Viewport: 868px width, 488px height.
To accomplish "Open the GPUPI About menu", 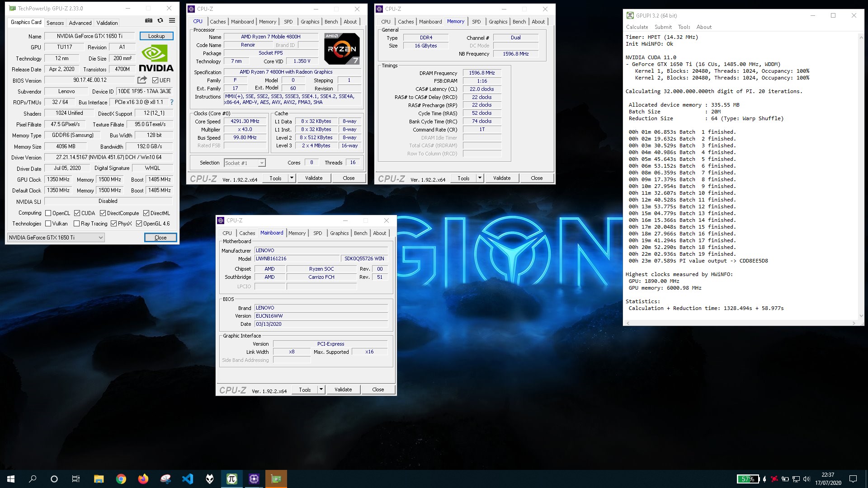I will [704, 27].
